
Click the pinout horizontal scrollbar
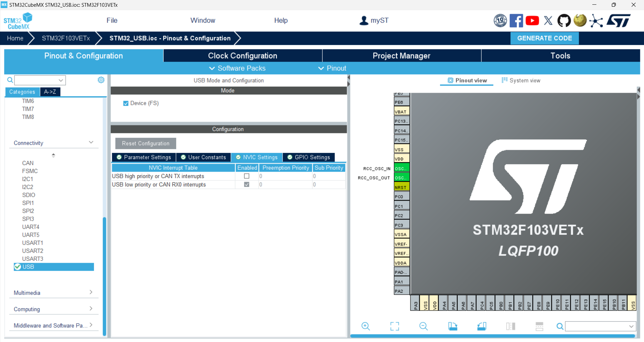(x=493, y=336)
